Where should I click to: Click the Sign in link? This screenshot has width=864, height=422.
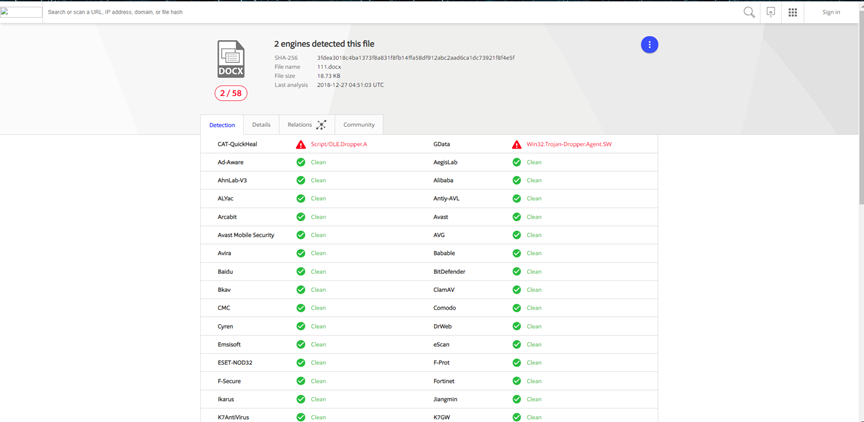[831, 12]
